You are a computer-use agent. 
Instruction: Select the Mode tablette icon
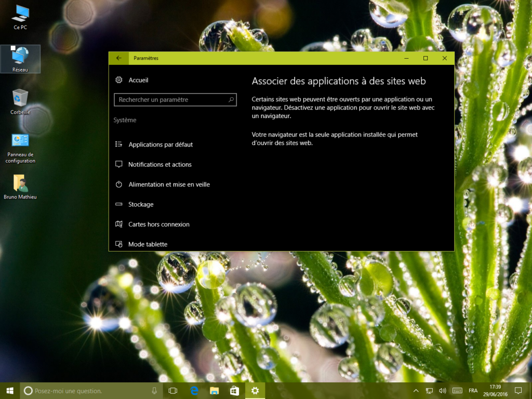(x=119, y=244)
